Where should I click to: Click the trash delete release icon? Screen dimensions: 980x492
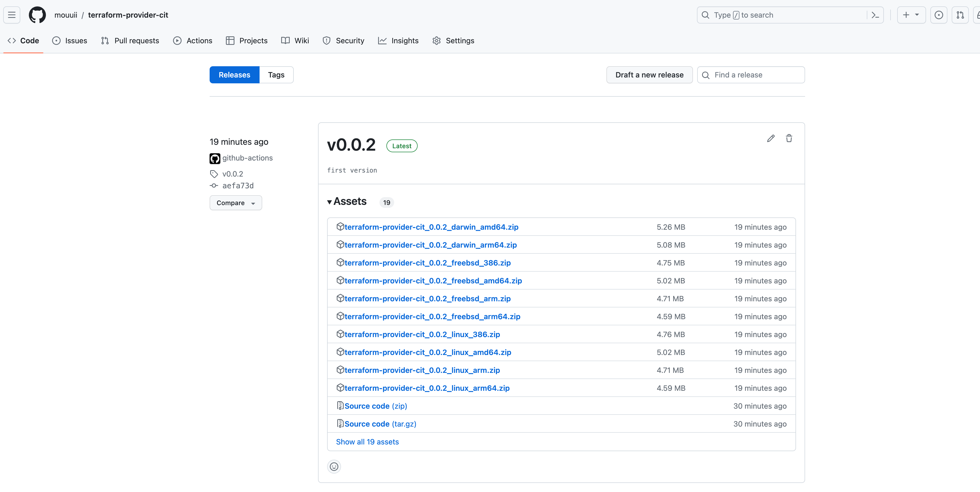789,139
